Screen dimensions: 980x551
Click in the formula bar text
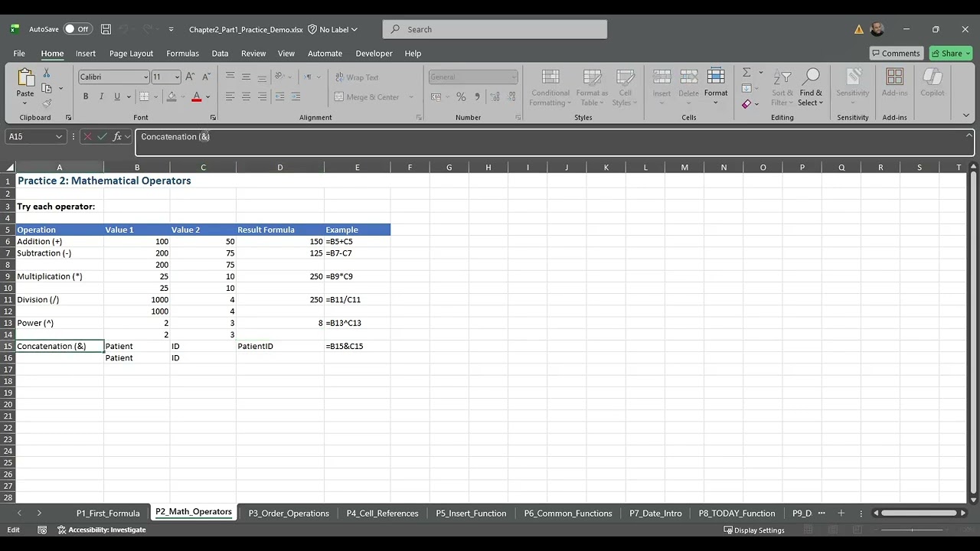point(175,136)
